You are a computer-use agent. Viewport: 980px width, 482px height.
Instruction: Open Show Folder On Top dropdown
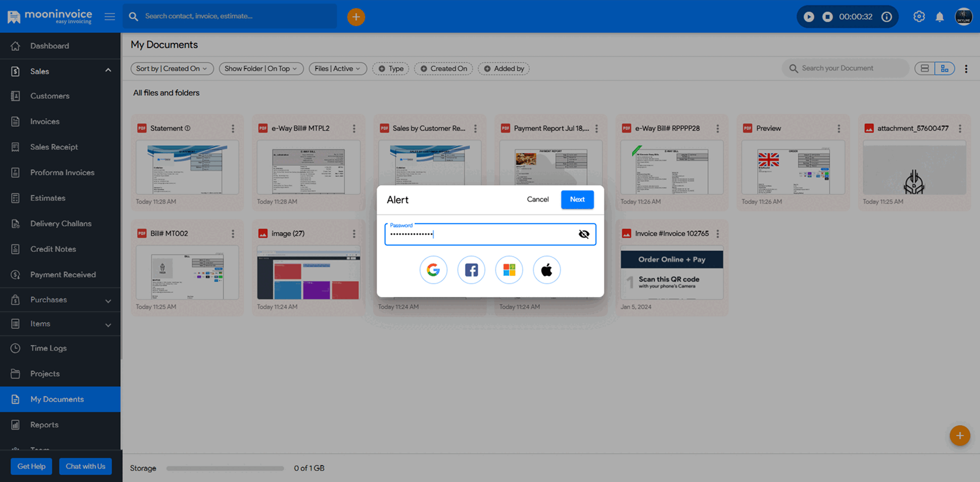point(261,68)
